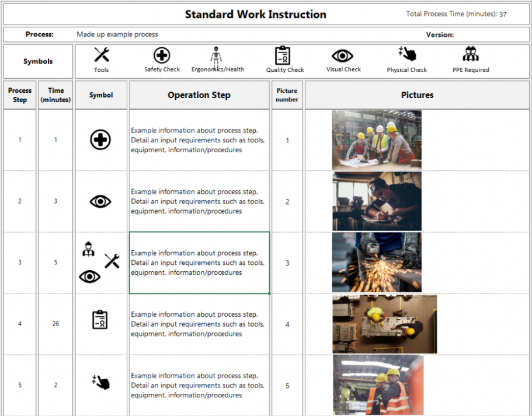Click the clipboard symbol in step 4 row
The height and width of the screenshot is (416, 532).
pos(100,320)
